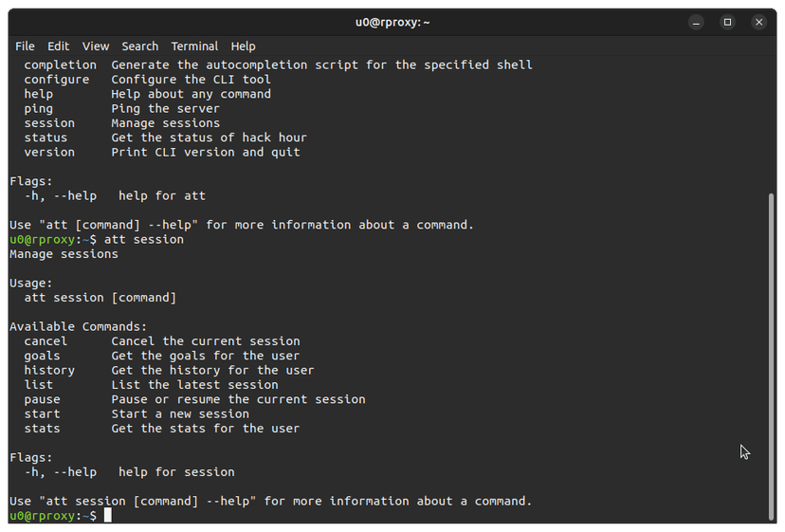The image size is (785, 532).
Task: Click the 'stats' command name
Action: coord(42,429)
